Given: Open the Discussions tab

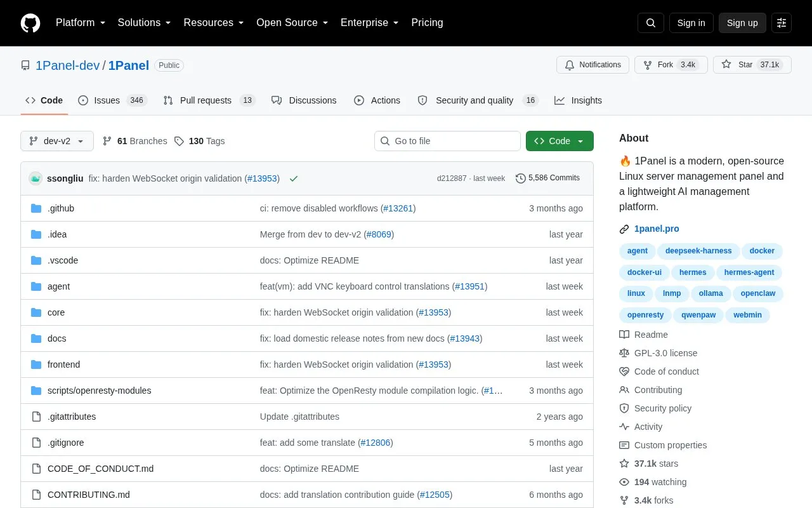Looking at the screenshot, I should (304, 100).
